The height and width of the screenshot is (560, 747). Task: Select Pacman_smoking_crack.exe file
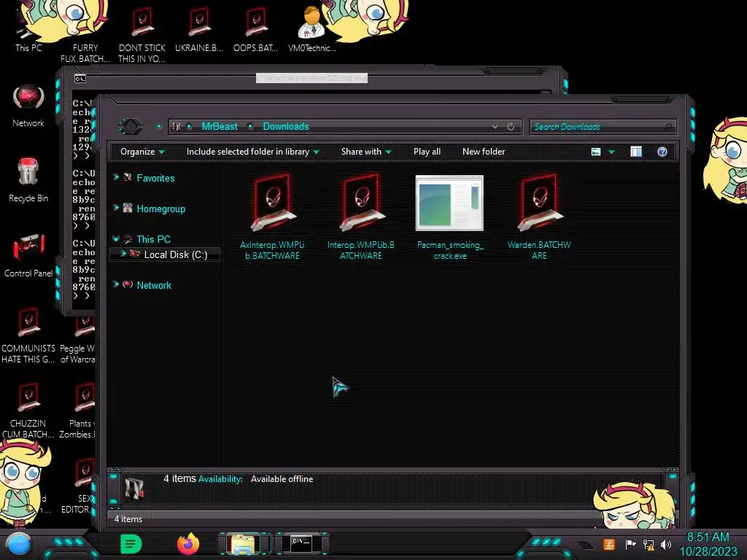click(449, 217)
